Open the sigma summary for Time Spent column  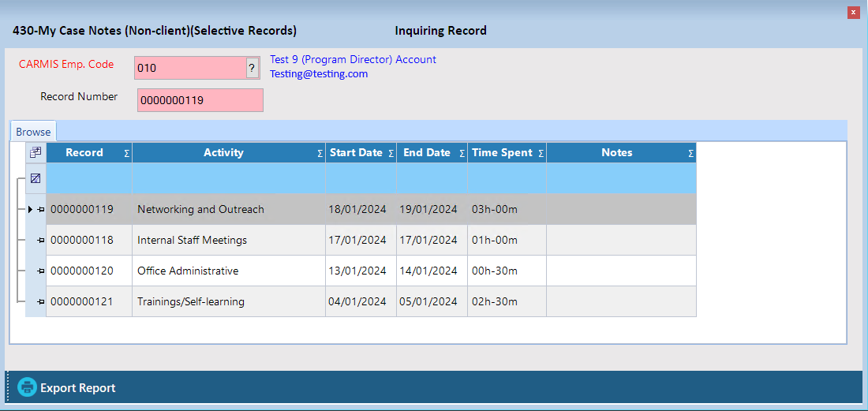pyautogui.click(x=541, y=154)
